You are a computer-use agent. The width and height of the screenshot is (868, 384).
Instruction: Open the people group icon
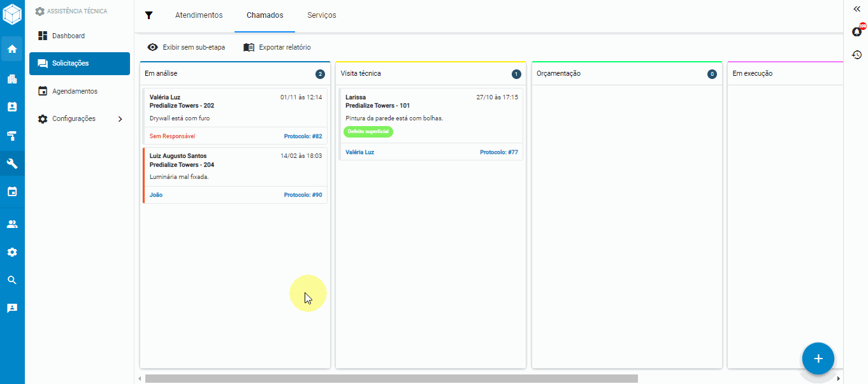click(12, 224)
